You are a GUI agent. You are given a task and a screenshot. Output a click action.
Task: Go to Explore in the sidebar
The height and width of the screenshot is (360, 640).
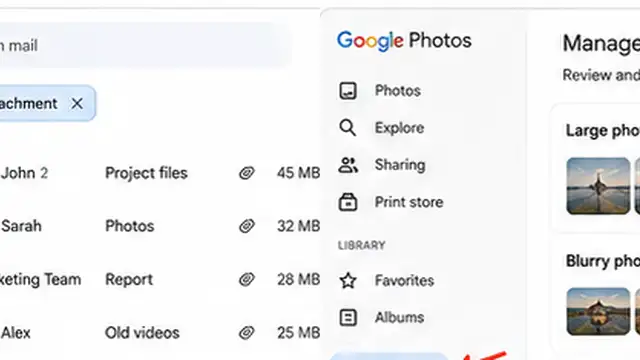pos(400,128)
